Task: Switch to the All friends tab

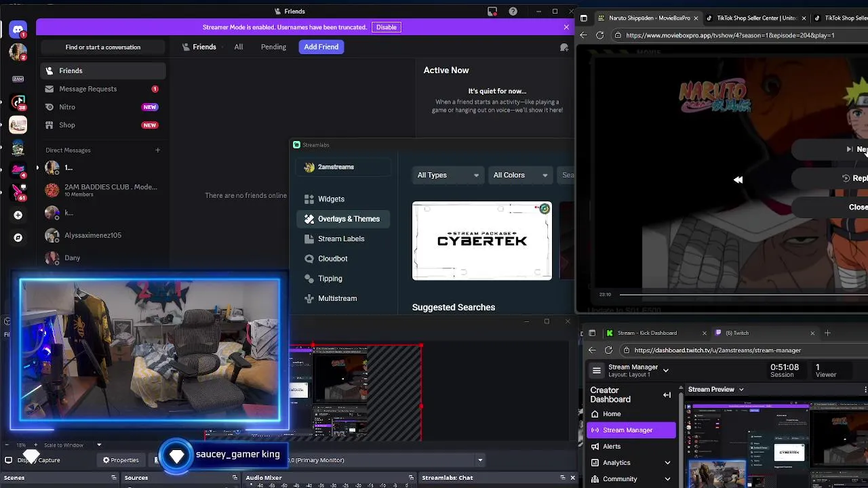Action: click(x=239, y=47)
